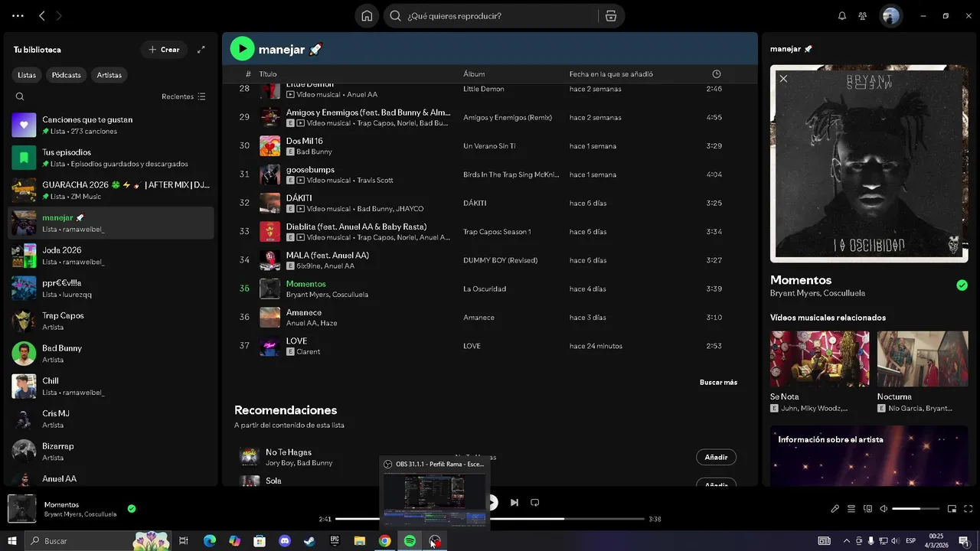Skip to next track
This screenshot has height=551, width=980.
(514, 503)
